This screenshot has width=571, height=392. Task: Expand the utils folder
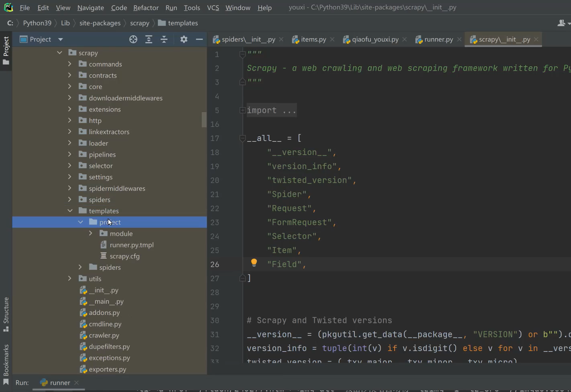click(x=70, y=278)
